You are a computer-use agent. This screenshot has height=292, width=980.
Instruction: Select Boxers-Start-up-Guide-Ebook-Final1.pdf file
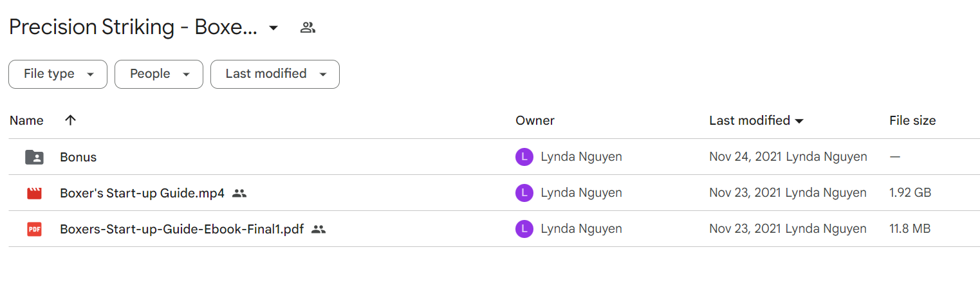pyautogui.click(x=182, y=229)
